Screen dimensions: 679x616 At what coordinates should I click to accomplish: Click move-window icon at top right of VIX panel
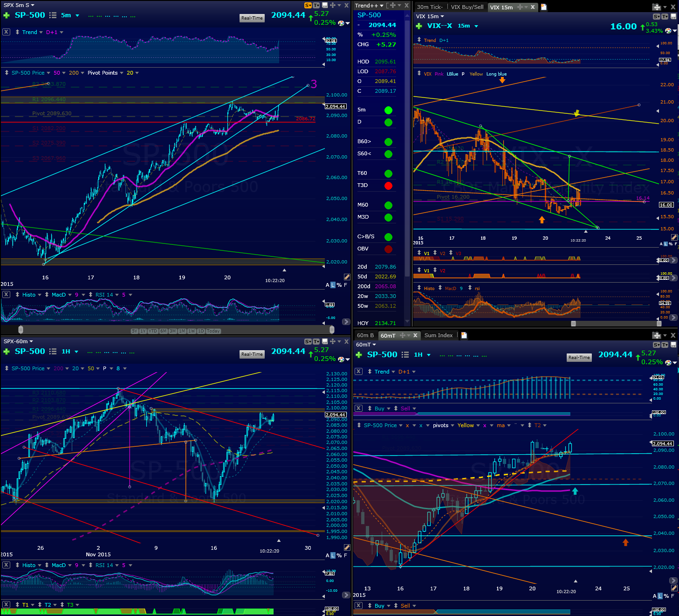(657, 7)
